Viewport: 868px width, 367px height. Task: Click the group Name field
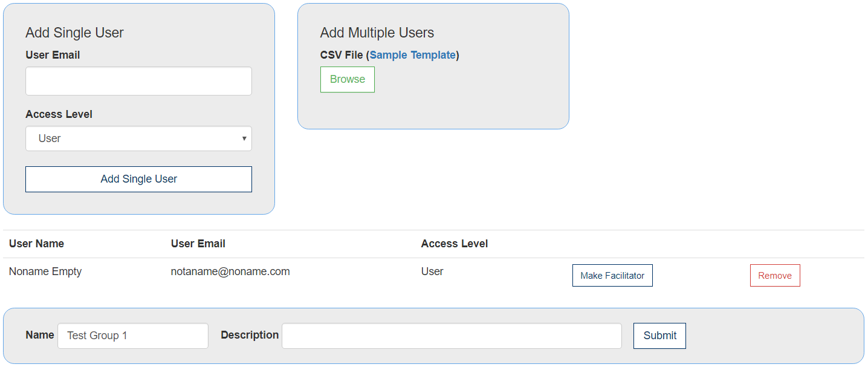point(133,336)
